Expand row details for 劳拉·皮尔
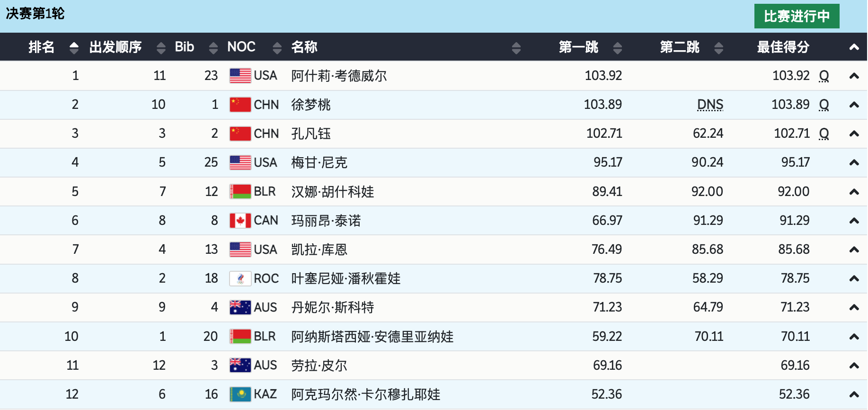This screenshot has width=868, height=410. [854, 365]
